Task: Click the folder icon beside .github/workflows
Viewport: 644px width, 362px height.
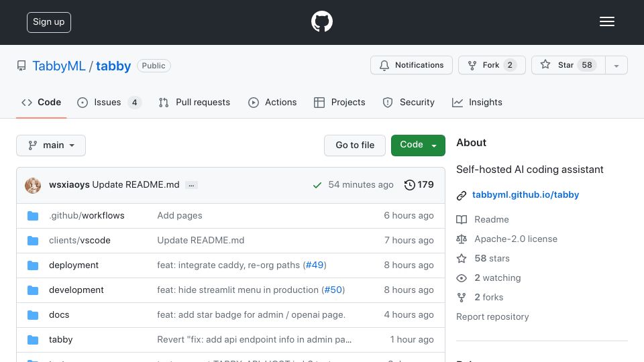Action: point(33,216)
